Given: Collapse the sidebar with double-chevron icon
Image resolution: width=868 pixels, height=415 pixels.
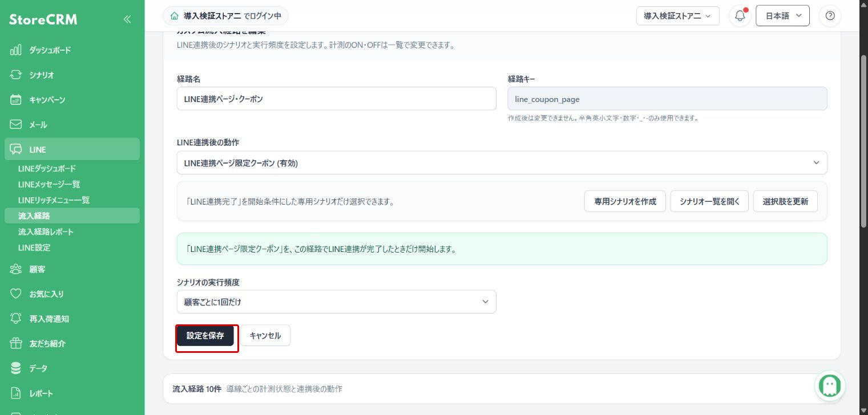Looking at the screenshot, I should (127, 19).
